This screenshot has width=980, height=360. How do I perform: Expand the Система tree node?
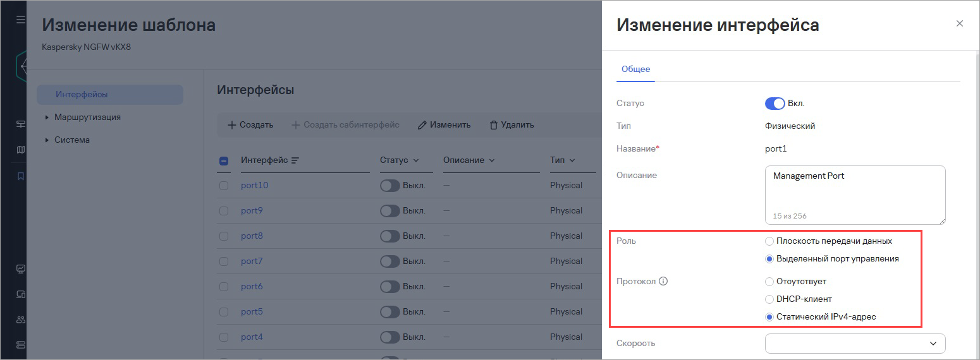coord(47,140)
